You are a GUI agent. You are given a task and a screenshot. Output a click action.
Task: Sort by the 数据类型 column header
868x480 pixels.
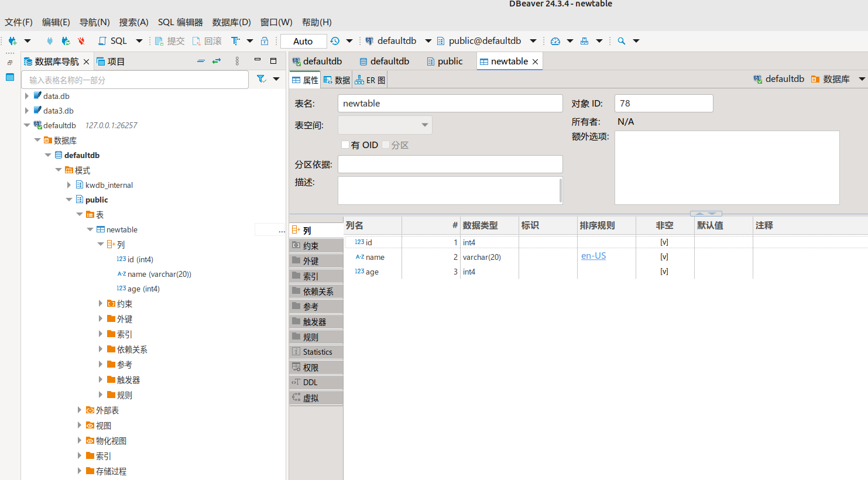[489, 225]
